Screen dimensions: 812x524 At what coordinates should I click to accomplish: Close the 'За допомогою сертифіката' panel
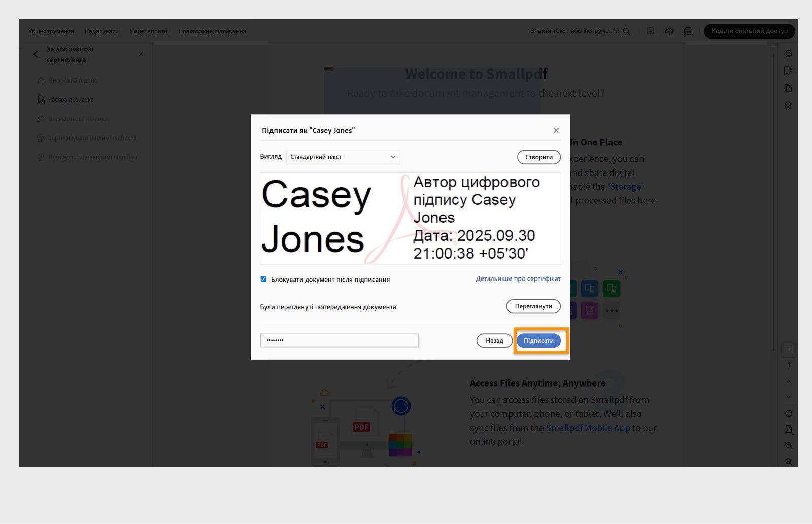click(x=141, y=54)
